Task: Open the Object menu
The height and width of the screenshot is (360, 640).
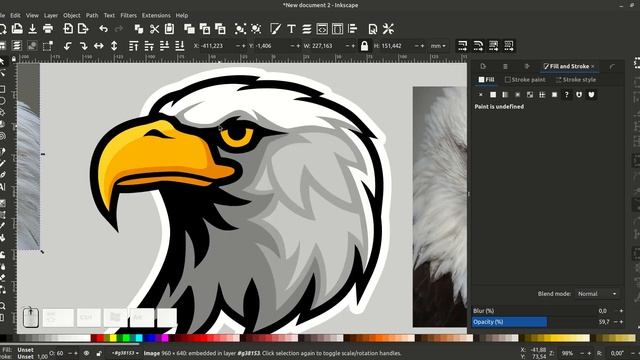Action: tap(71, 16)
